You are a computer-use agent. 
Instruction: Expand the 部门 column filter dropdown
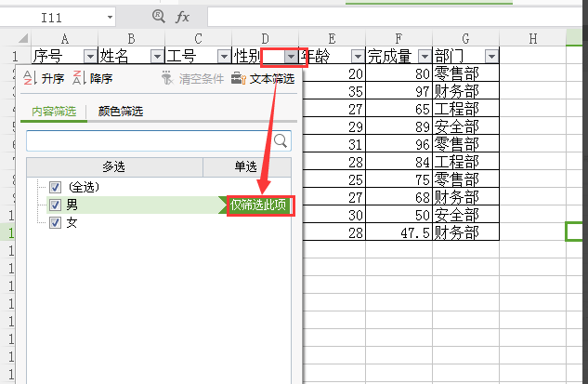[491, 57]
